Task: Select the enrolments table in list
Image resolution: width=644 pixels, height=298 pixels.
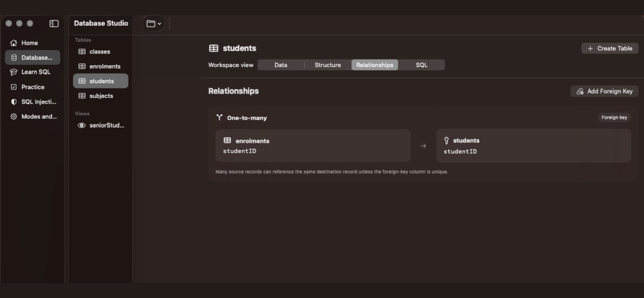Action: (x=101, y=66)
